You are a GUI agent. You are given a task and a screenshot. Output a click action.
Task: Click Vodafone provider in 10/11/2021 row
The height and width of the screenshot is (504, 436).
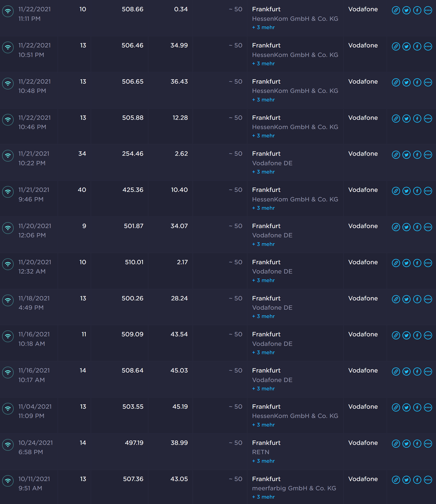(x=363, y=479)
